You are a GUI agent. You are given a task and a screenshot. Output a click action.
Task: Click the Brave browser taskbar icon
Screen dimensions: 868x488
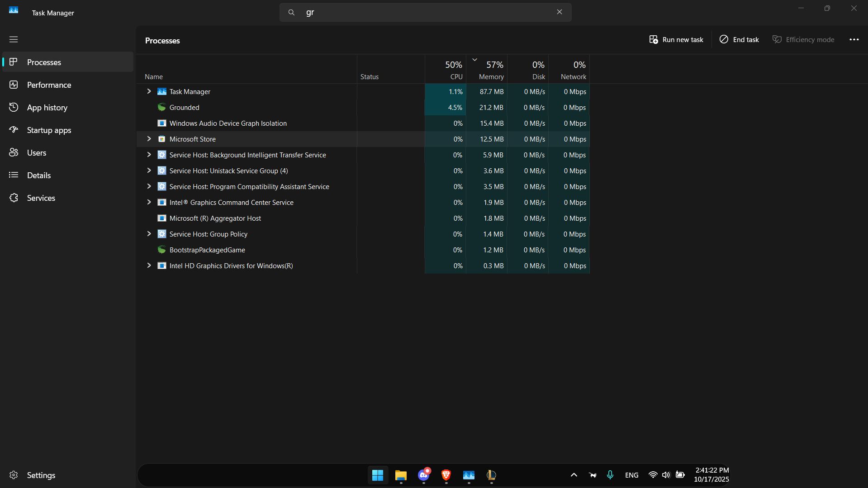point(446,475)
